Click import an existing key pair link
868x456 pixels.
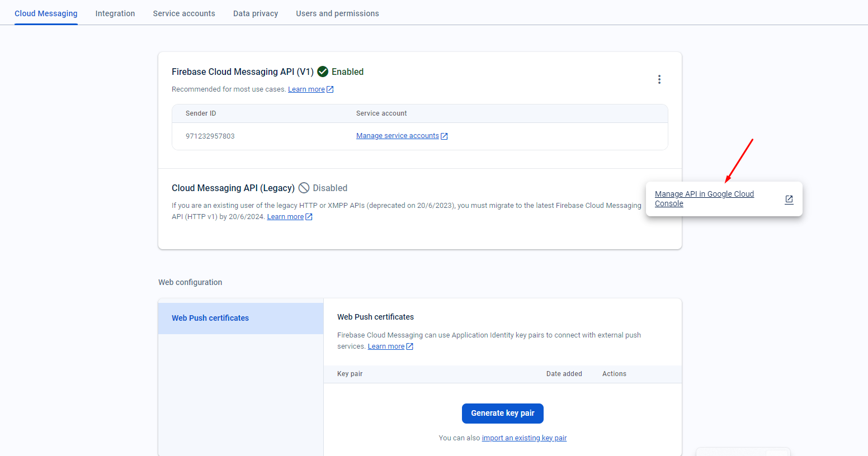click(524, 438)
